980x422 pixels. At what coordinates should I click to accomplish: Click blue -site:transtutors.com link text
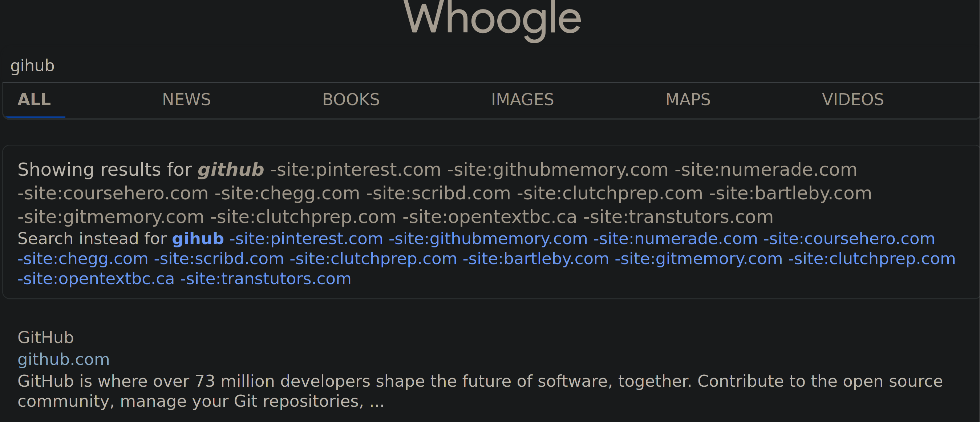266,279
